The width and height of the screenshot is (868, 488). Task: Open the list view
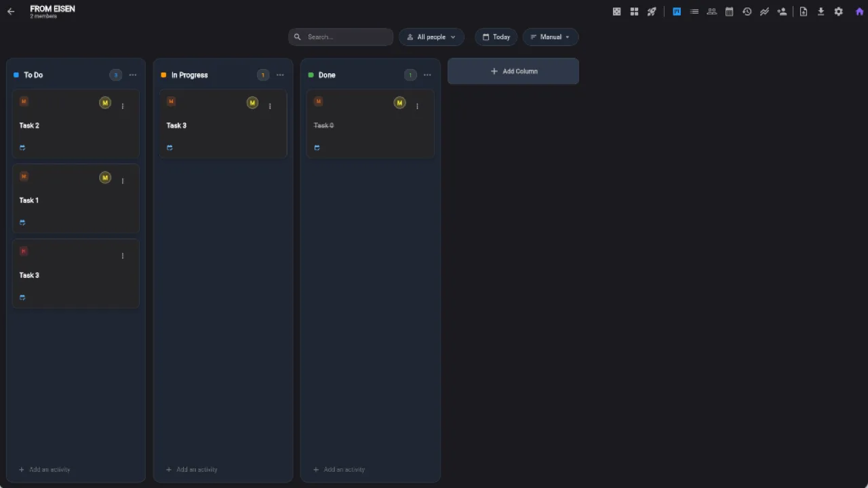tap(694, 12)
